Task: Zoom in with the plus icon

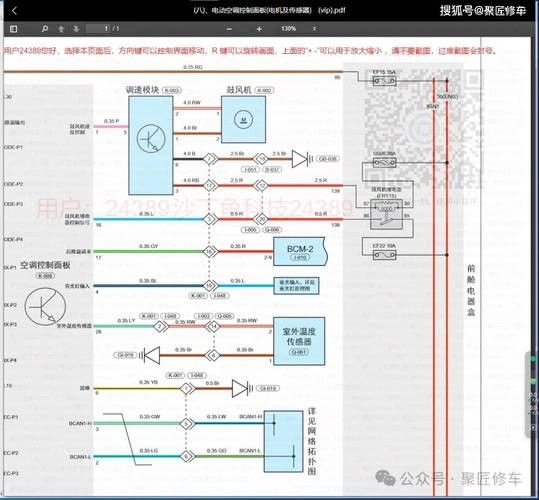Action: click(259, 29)
